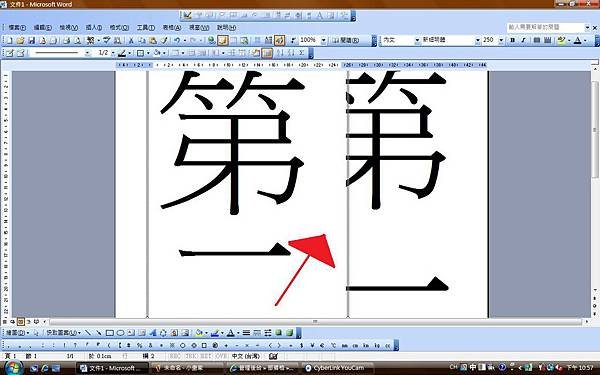Click the Read button in the standard toolbar
The image size is (600, 375).
[x=345, y=40]
